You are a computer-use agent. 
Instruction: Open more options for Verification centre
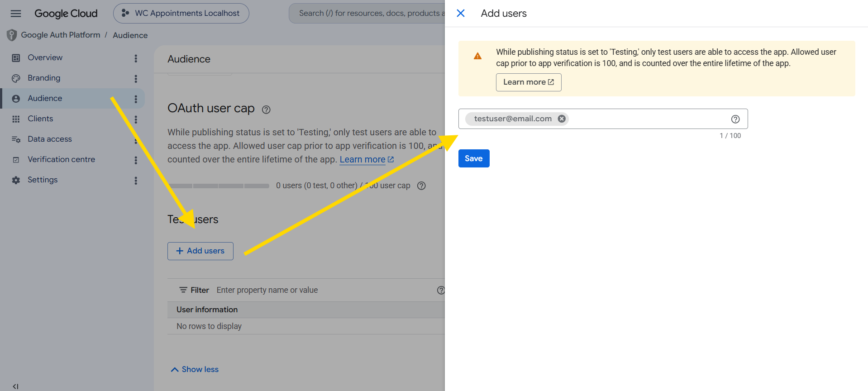[x=136, y=160]
